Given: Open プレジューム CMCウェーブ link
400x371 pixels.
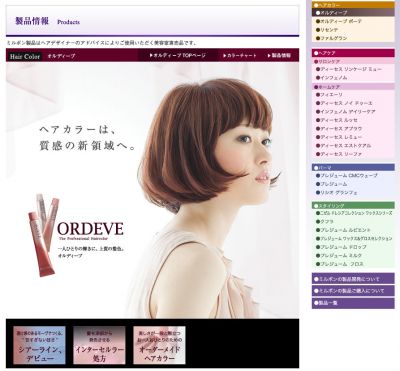Looking at the screenshot, I should pos(347,175).
